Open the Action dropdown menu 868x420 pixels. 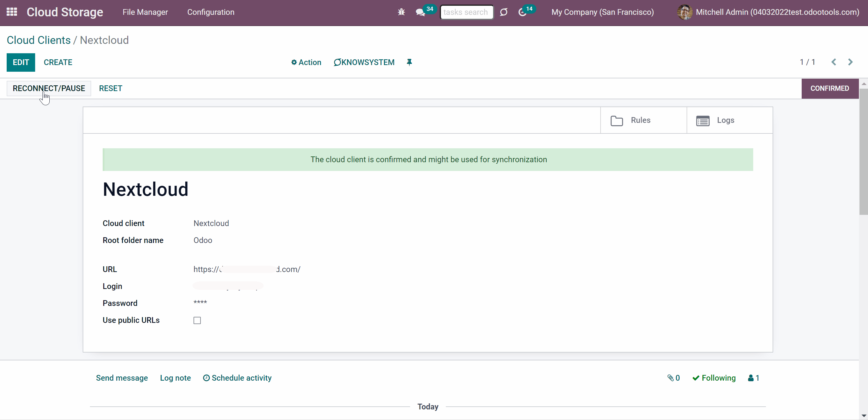click(x=306, y=62)
